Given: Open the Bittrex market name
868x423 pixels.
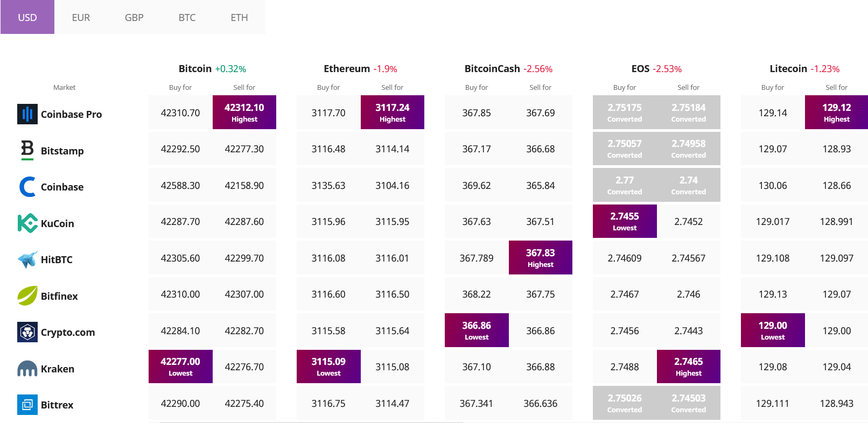Looking at the screenshot, I should pyautogui.click(x=57, y=405).
